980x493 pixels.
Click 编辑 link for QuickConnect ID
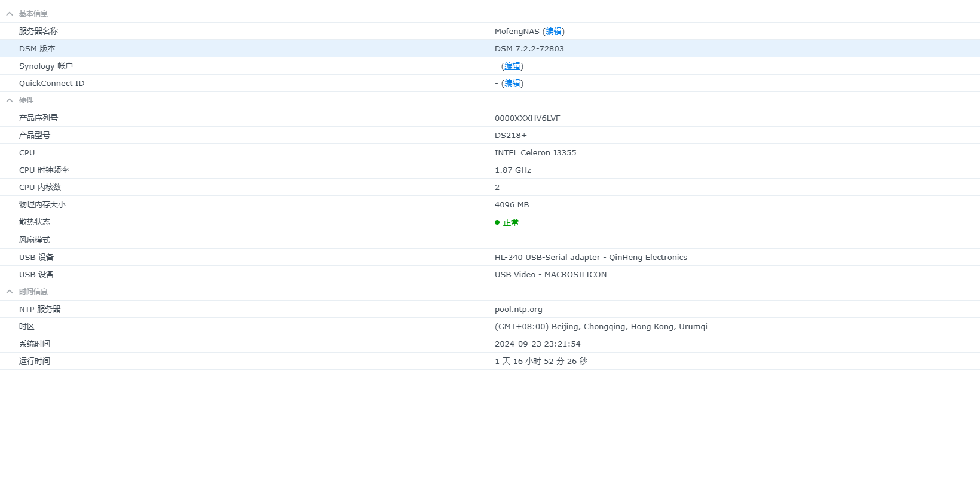512,84
